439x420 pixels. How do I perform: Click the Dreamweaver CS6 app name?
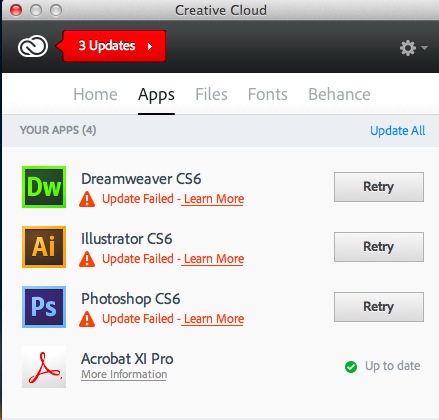(141, 179)
